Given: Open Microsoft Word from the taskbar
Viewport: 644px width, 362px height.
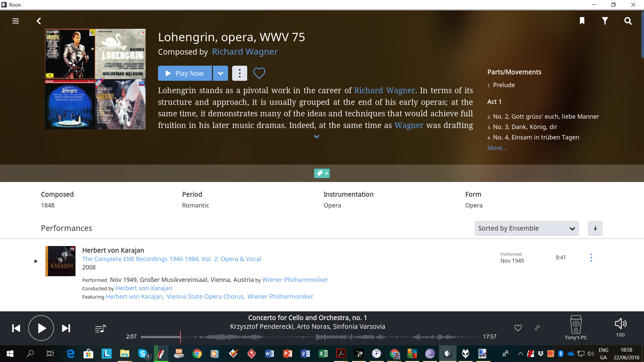Looking at the screenshot, I should pyautogui.click(x=269, y=354).
